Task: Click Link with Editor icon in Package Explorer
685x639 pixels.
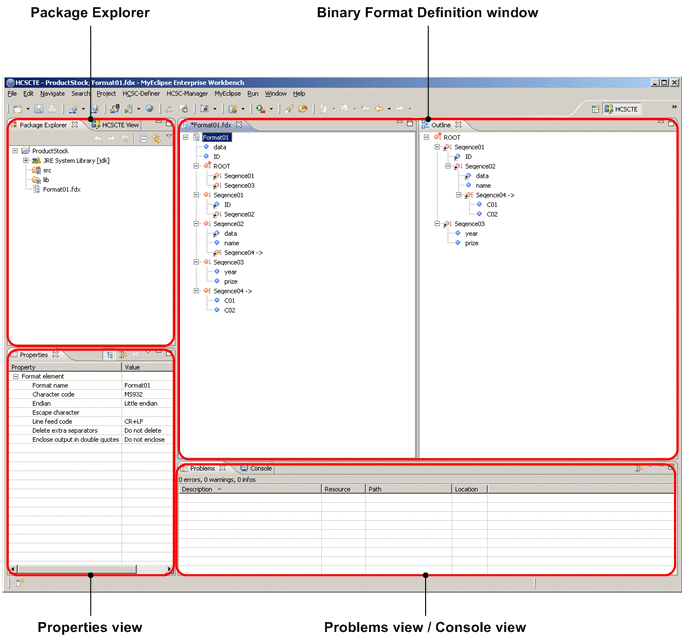Action: coord(157,139)
